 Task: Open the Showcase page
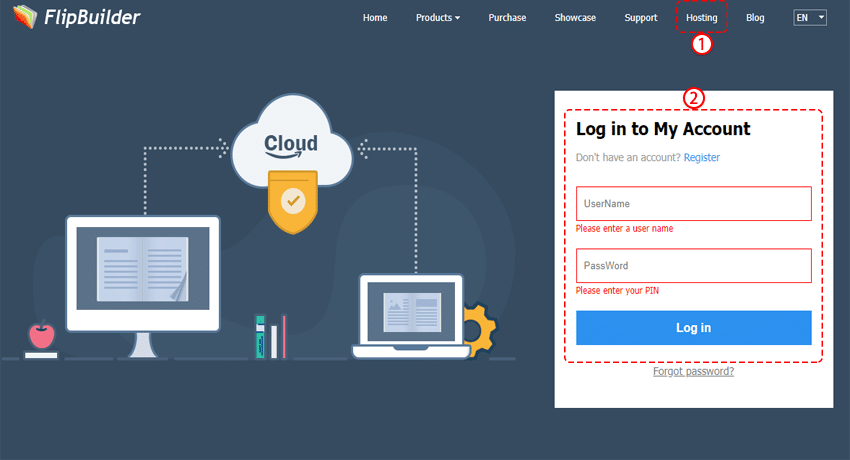coord(575,18)
